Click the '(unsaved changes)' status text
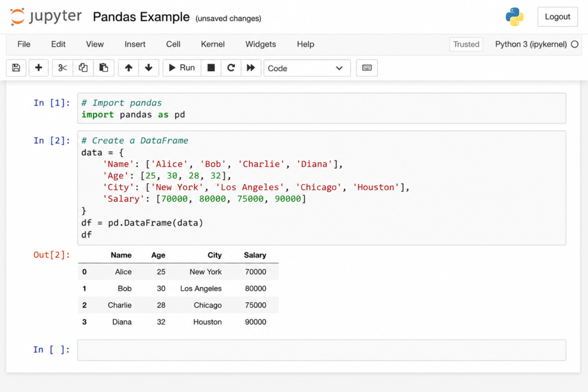 (229, 18)
